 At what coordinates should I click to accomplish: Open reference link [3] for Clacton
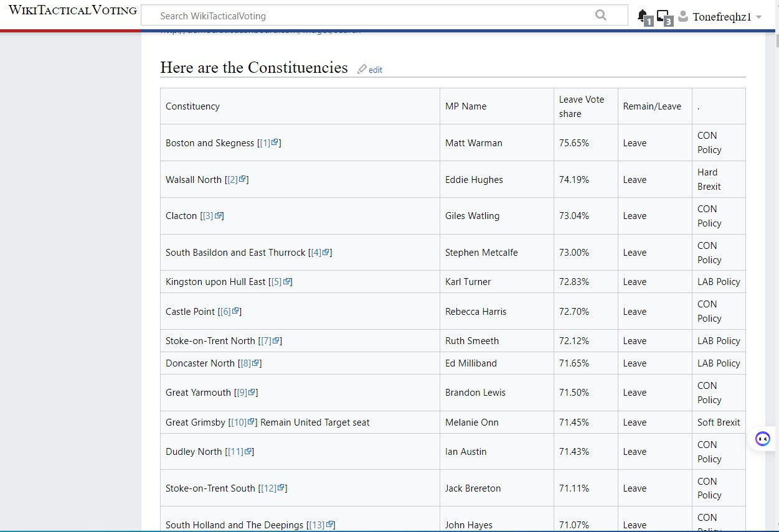tap(212, 216)
